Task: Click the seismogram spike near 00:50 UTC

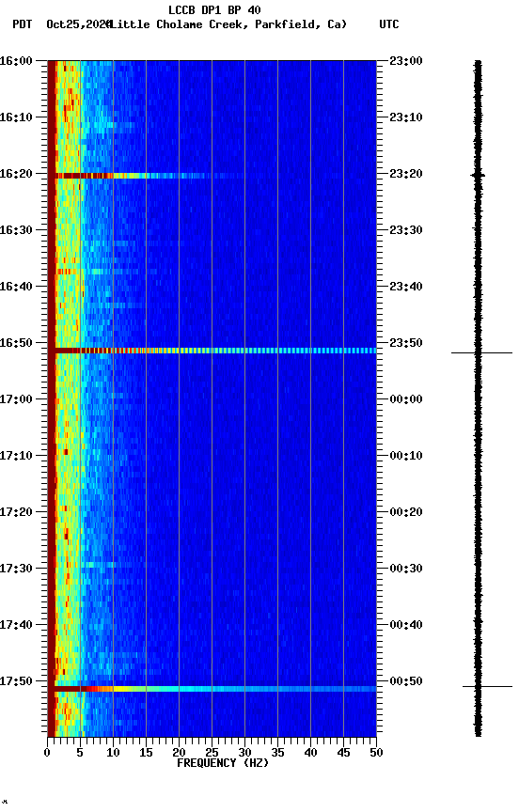Action: [x=487, y=687]
